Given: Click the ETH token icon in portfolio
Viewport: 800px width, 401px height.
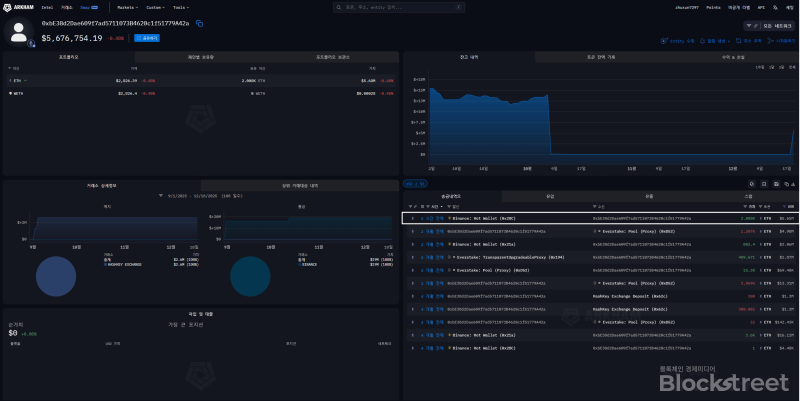Looking at the screenshot, I should (11, 77).
